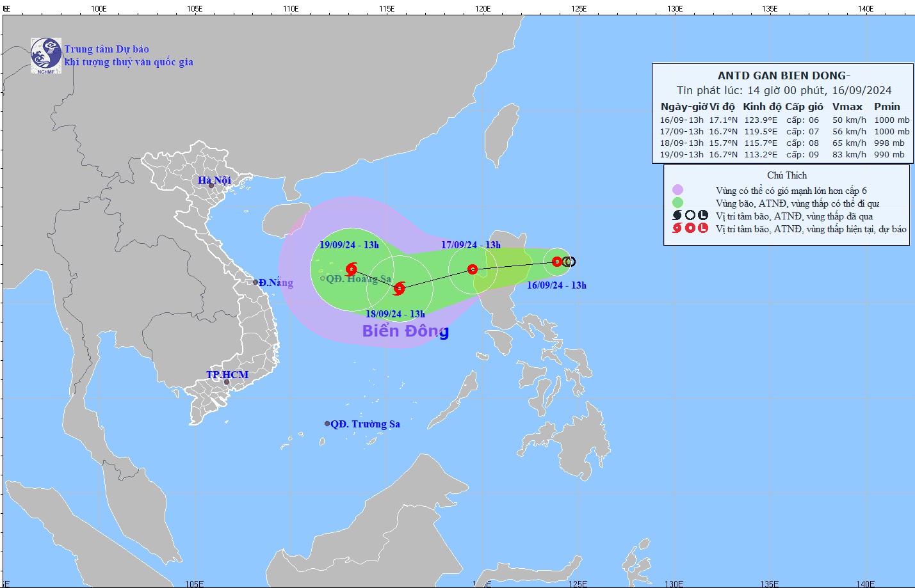This screenshot has height=588, width=915.
Task: Click the 'Cấp gió' column header
Action: coord(804,107)
